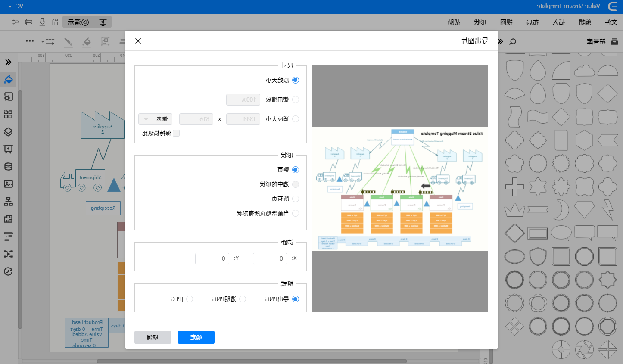This screenshot has width=623, height=364.
Task: Select the 所有页 radio button
Action: [x=296, y=199]
